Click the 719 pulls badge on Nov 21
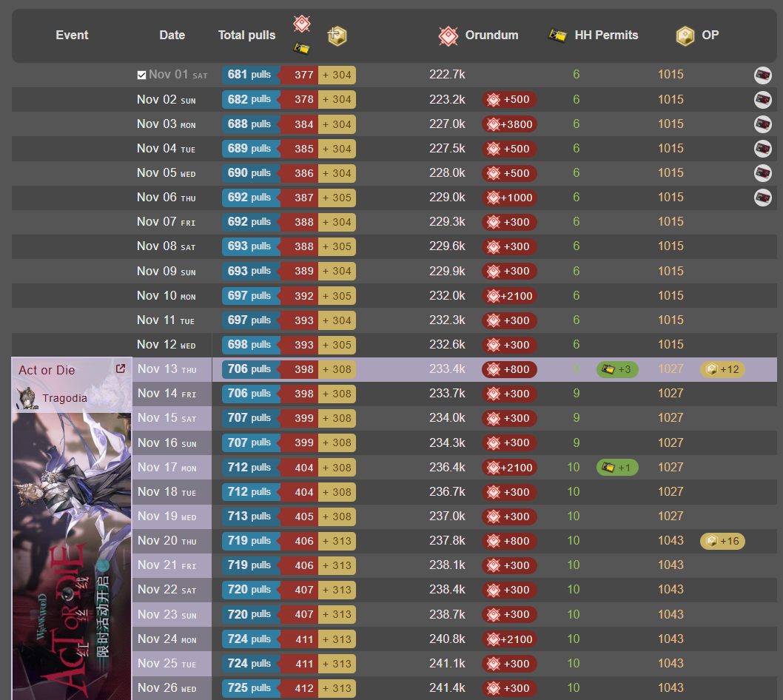 point(251,565)
